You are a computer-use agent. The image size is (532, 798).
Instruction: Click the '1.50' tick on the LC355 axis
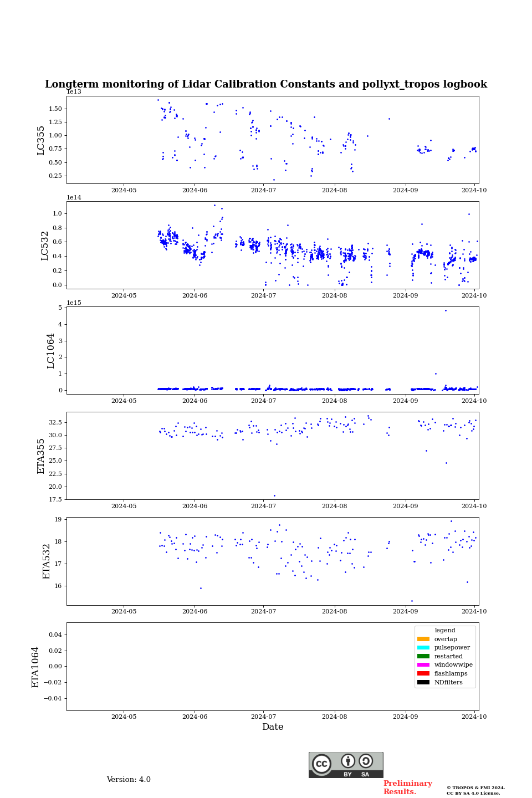point(55,109)
